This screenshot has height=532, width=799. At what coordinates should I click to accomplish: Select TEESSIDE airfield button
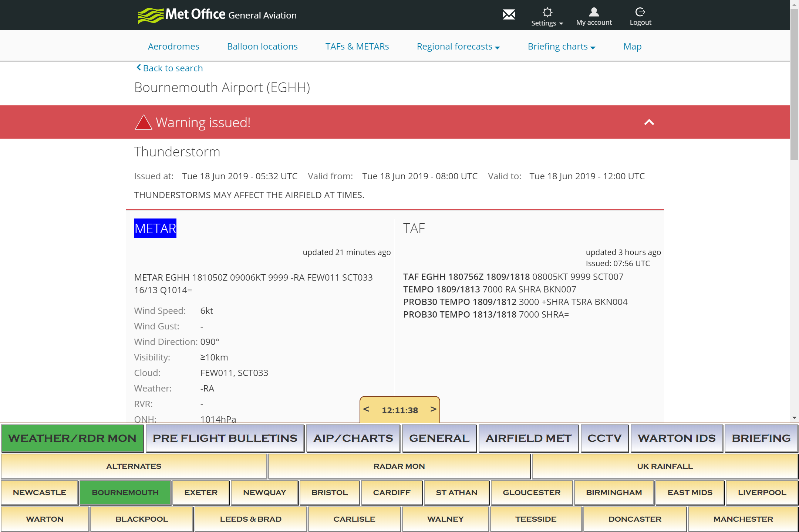[x=536, y=519]
